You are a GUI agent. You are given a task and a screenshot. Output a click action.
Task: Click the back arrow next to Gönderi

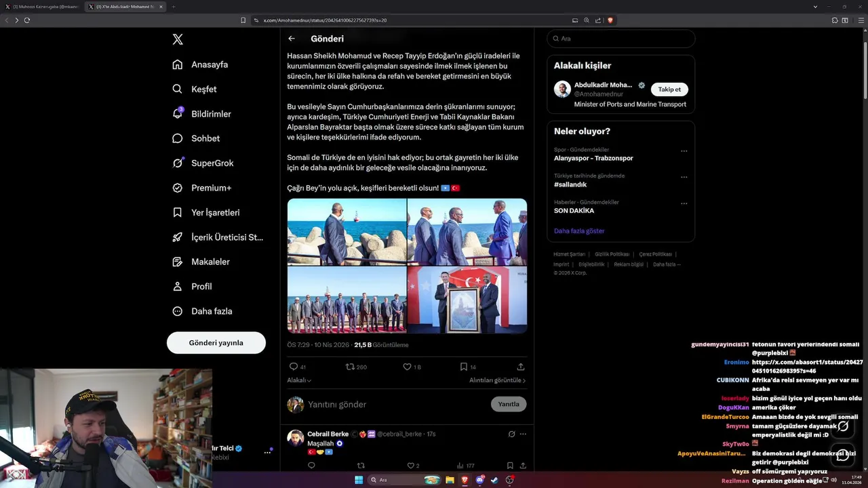pos(292,39)
